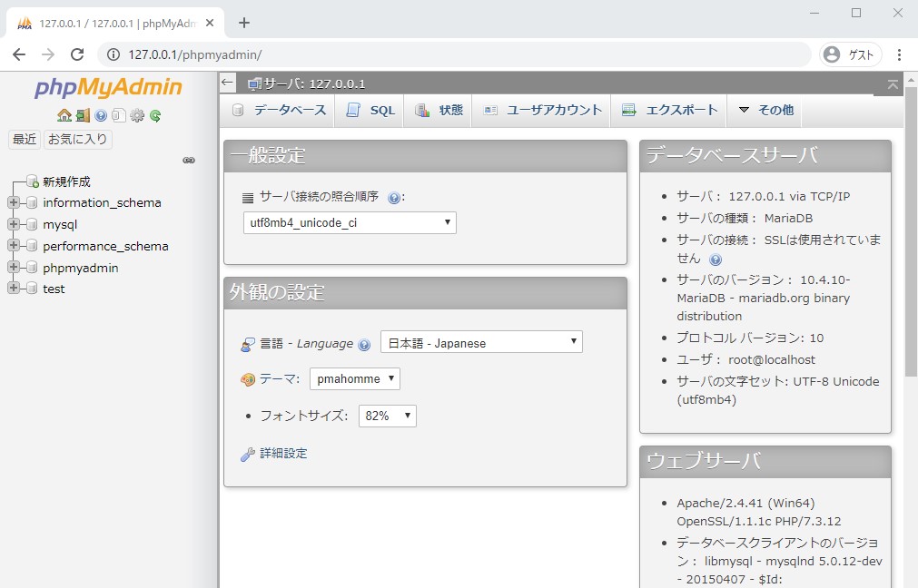The image size is (918, 588).
Task: Click the page vertical scrollbar
Action: click(x=911, y=231)
